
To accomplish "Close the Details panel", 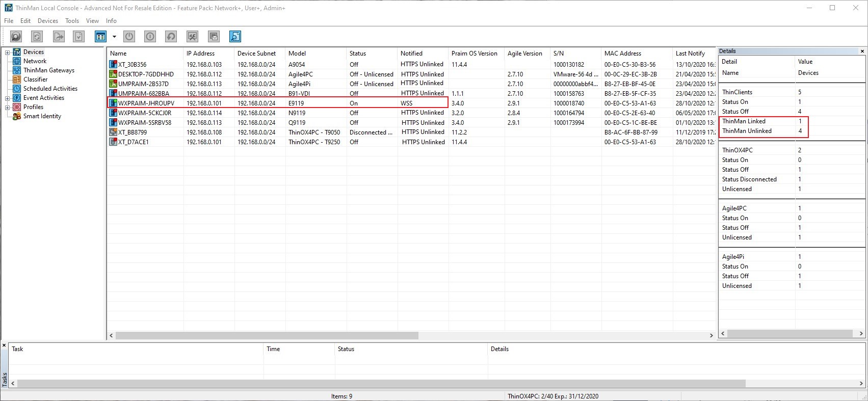I will 862,51.
